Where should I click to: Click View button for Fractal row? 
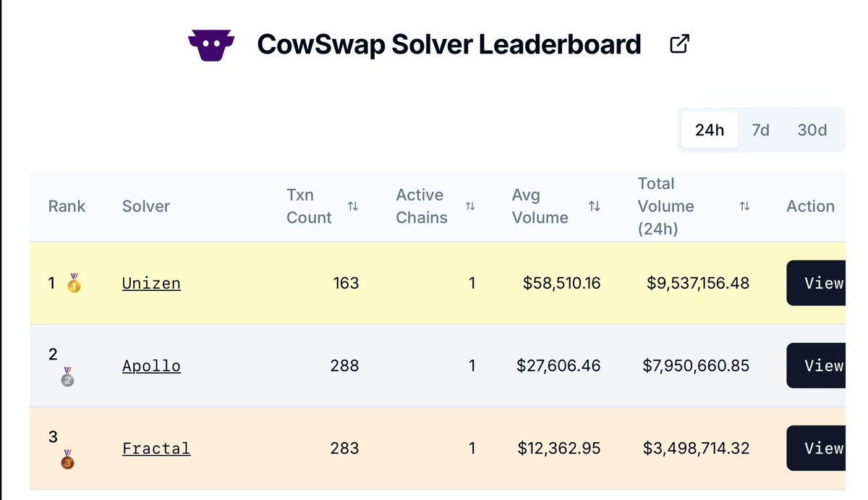[816, 448]
